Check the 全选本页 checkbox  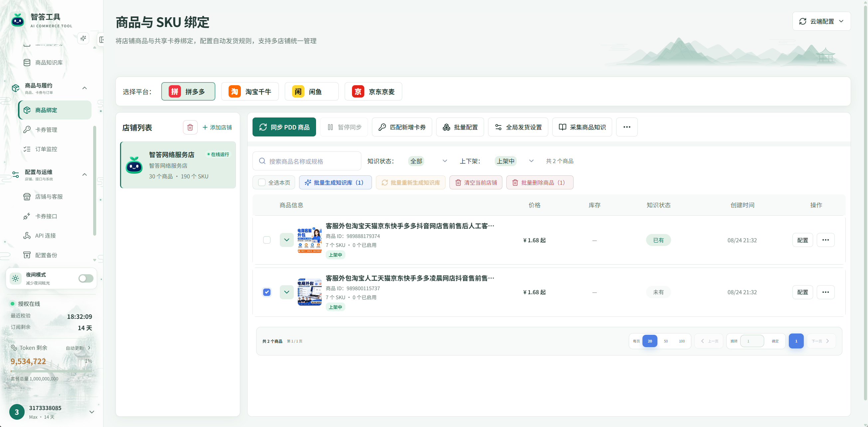click(x=262, y=182)
